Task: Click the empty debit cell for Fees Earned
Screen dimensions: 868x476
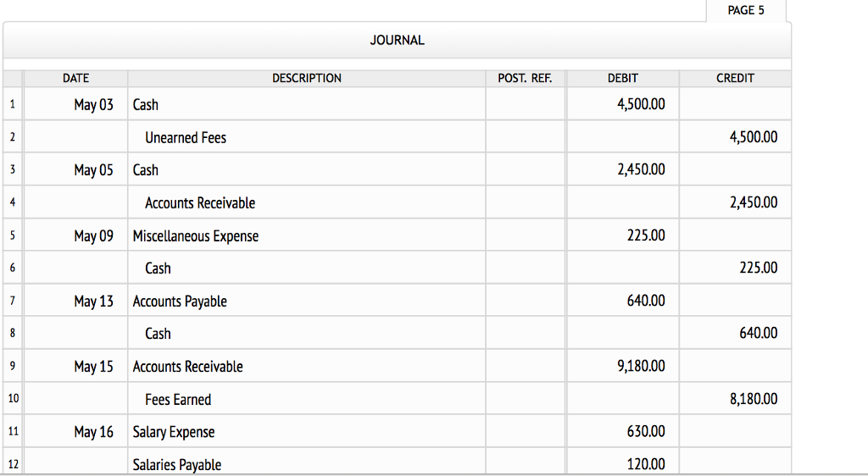Action: (623, 399)
